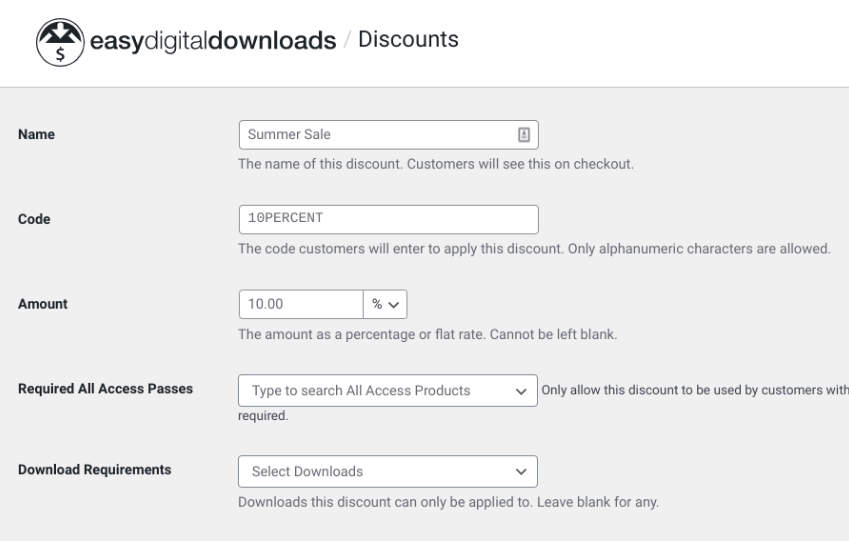Image resolution: width=849 pixels, height=541 pixels.
Task: Click the 'Select Downloads' placeholder text
Action: pyautogui.click(x=307, y=470)
